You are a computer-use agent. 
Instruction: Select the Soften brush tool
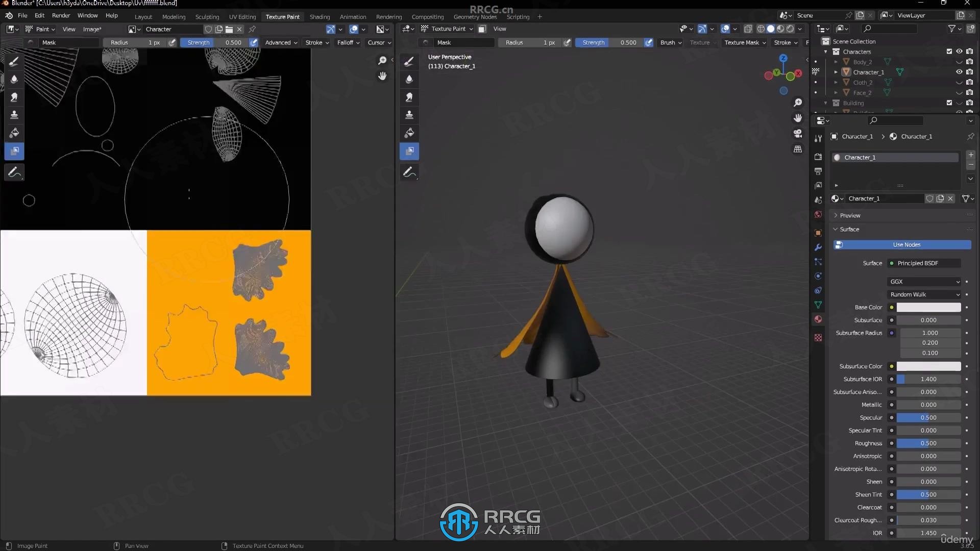point(14,78)
